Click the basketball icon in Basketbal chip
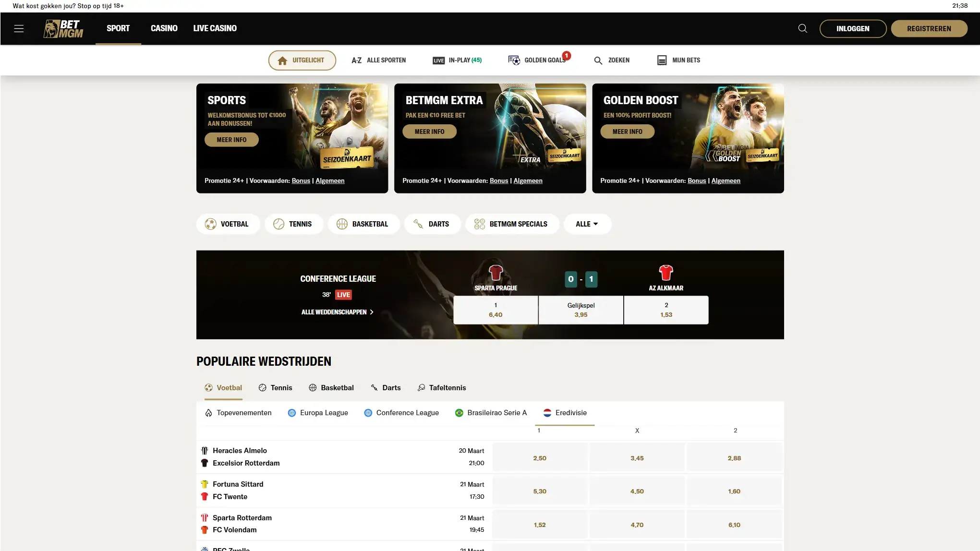 click(x=342, y=224)
